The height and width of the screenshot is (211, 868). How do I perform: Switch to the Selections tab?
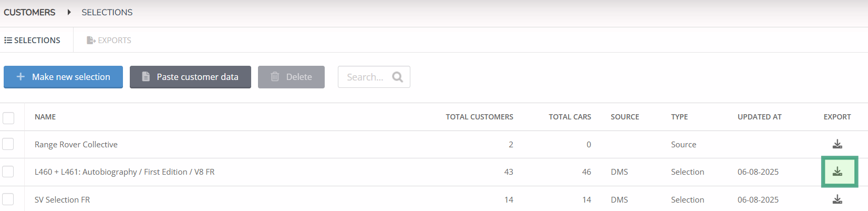pos(33,41)
